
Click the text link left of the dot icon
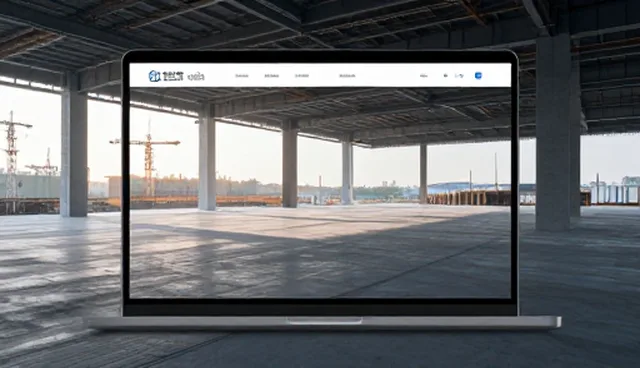tap(424, 75)
